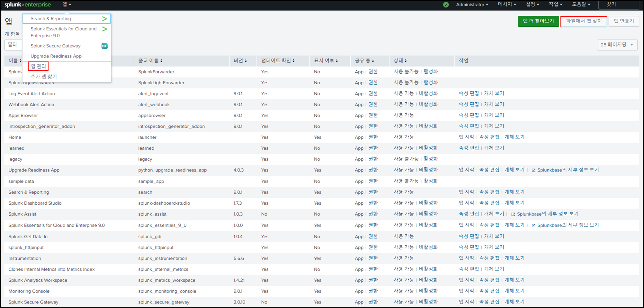644x308 pixels.
Task: Sort by the 버전 column header
Action: point(240,61)
